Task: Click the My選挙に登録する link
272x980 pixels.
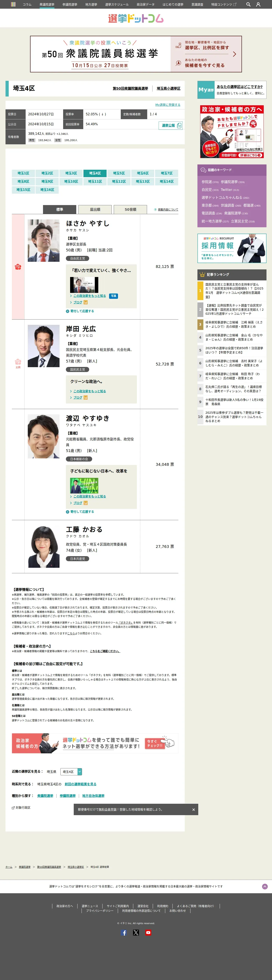Action: coord(168,105)
